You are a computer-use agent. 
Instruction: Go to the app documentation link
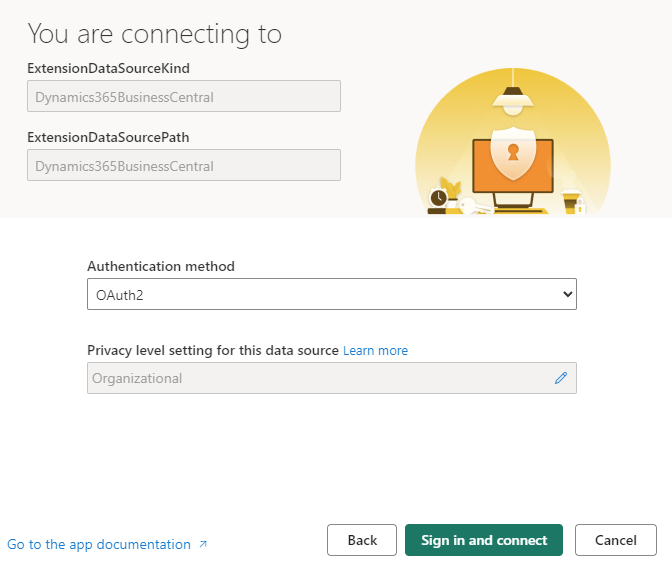(x=99, y=544)
